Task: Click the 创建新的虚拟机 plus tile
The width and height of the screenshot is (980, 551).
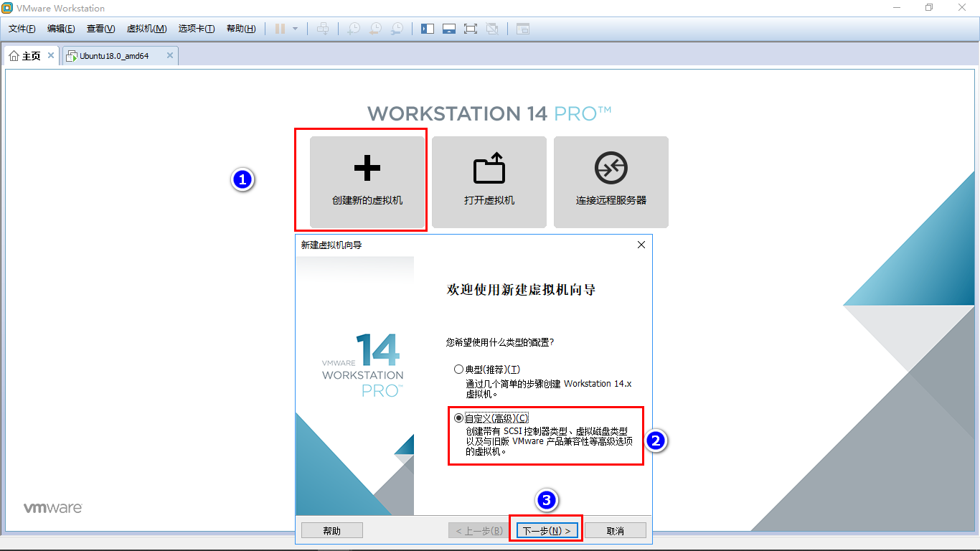Action: click(367, 182)
